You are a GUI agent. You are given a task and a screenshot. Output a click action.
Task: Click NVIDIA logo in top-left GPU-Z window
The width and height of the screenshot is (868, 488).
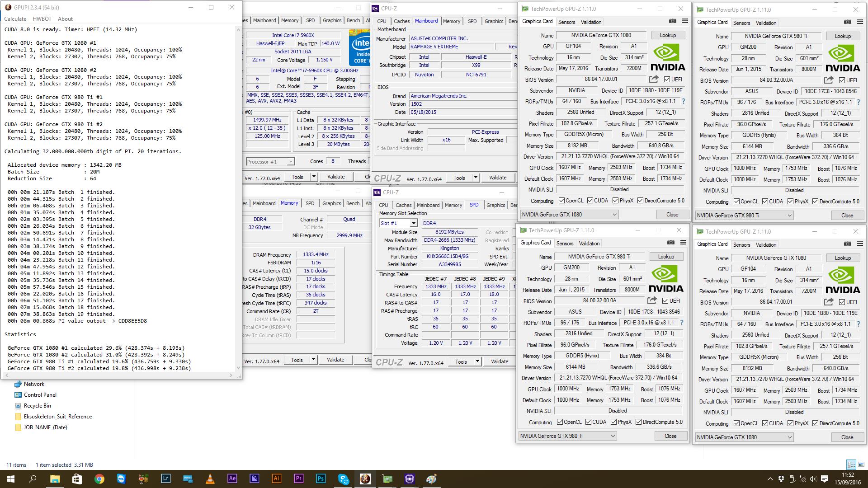coord(668,57)
